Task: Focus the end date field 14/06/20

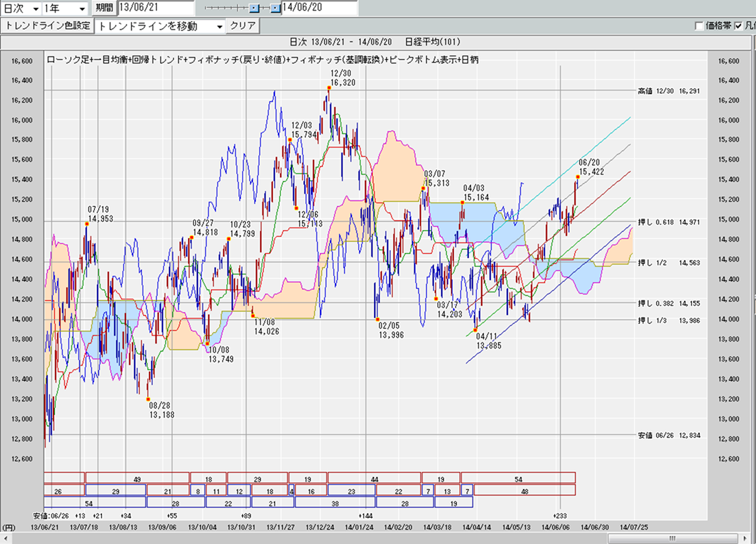Action: pos(319,8)
